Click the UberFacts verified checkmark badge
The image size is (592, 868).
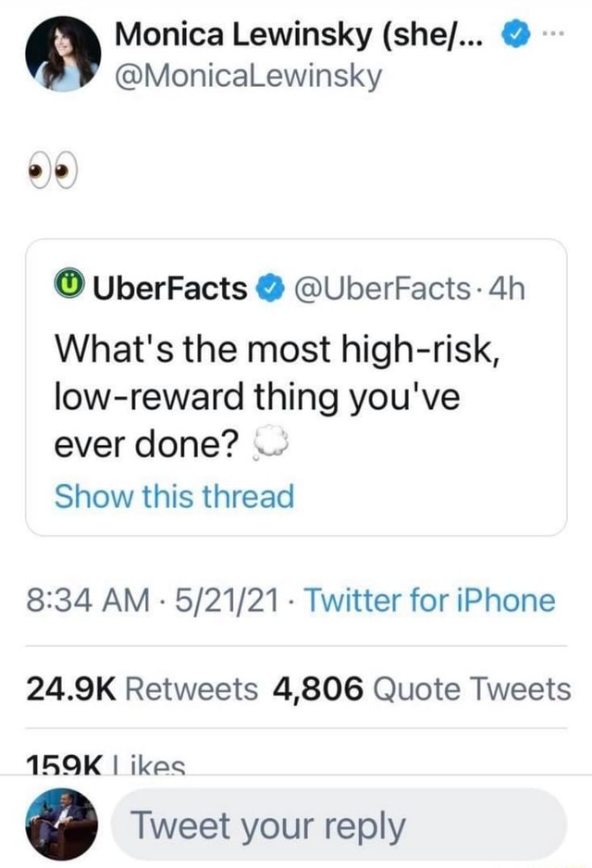pos(265,290)
